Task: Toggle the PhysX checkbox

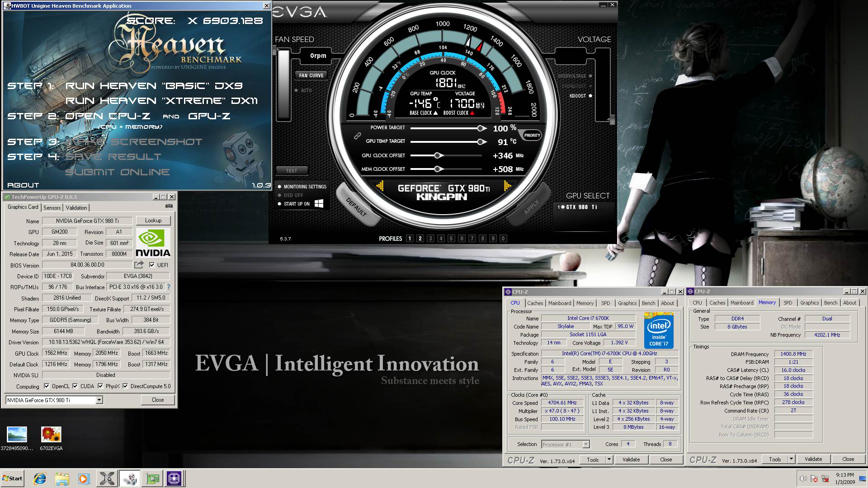Action: (x=100, y=386)
